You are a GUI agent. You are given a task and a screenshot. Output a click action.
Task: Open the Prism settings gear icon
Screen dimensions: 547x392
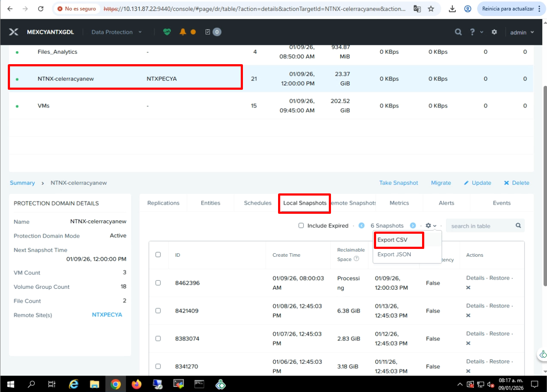pyautogui.click(x=494, y=32)
